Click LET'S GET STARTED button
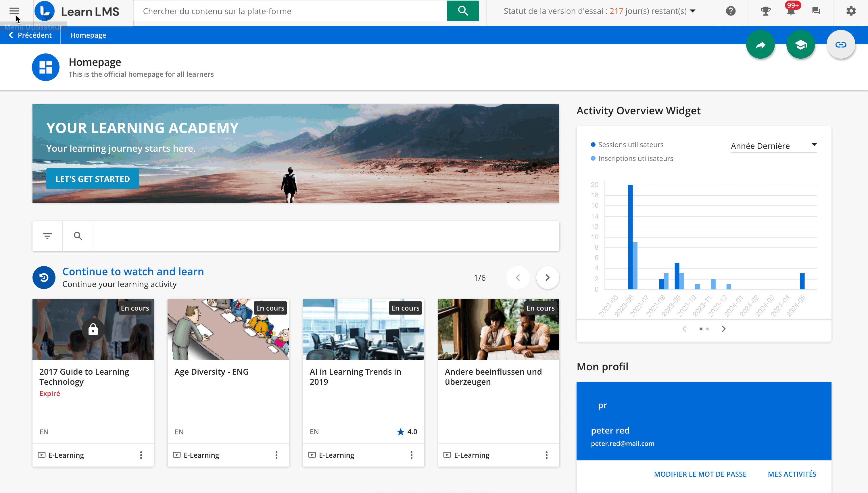Viewport: 868px width, 493px height. [93, 179]
